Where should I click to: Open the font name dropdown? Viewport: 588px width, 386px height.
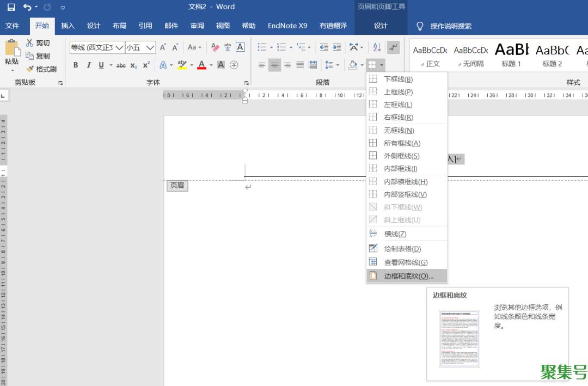point(119,47)
